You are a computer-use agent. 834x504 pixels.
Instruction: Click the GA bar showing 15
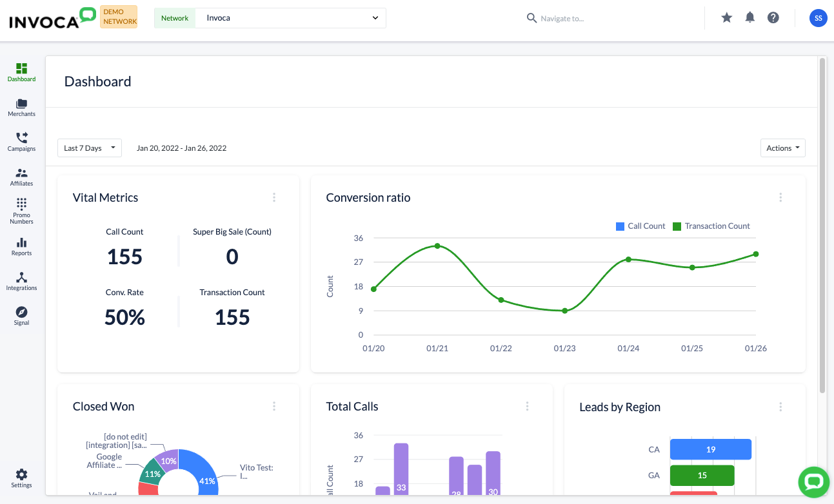[702, 475]
